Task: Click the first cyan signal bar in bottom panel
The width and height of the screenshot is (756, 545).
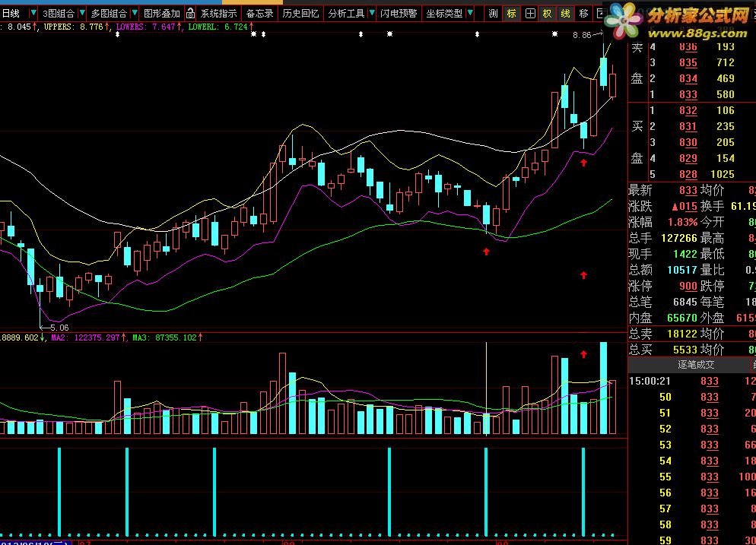Action: click(x=59, y=492)
